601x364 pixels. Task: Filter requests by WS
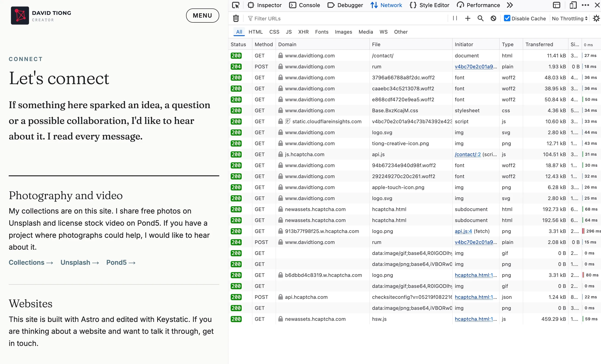coord(383,32)
